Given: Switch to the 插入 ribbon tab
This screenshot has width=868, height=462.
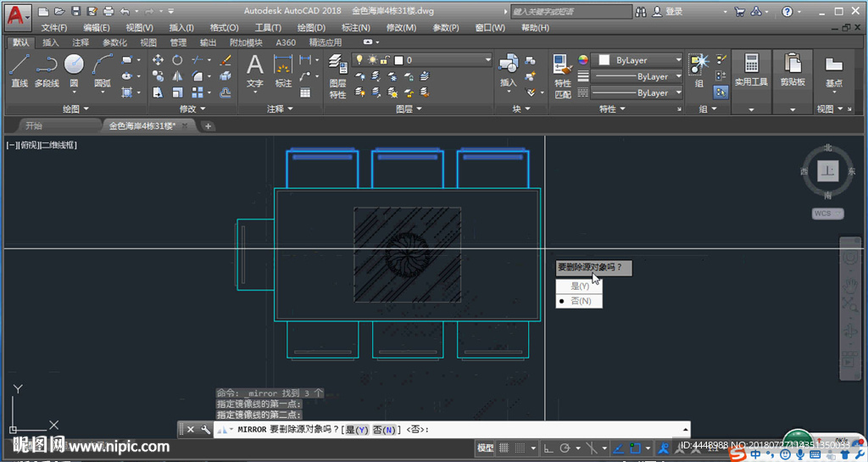Looking at the screenshot, I should pos(50,42).
